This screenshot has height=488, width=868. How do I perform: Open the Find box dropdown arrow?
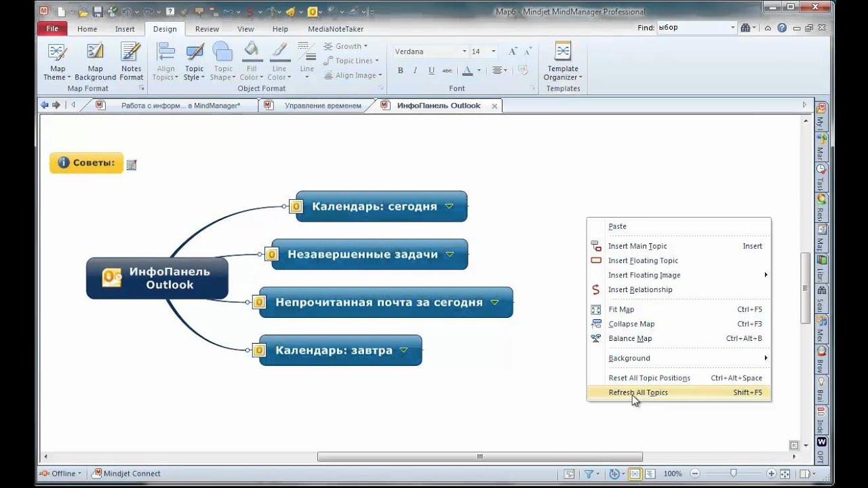click(x=733, y=28)
